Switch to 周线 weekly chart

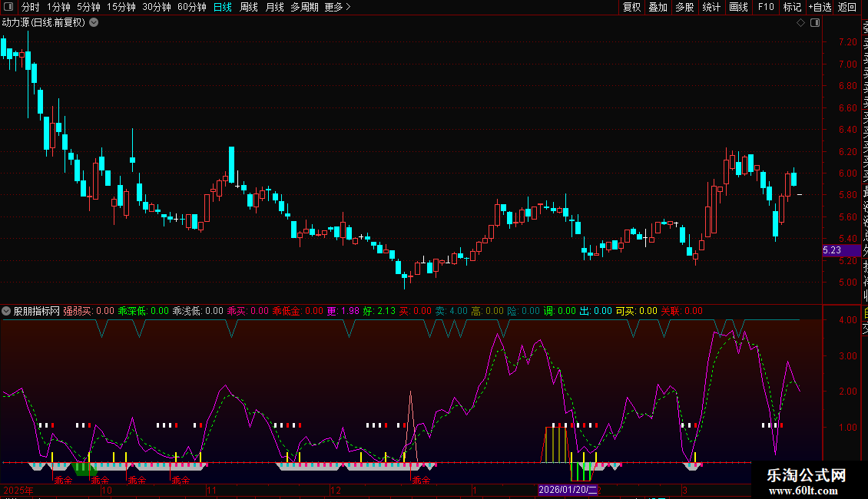[248, 7]
